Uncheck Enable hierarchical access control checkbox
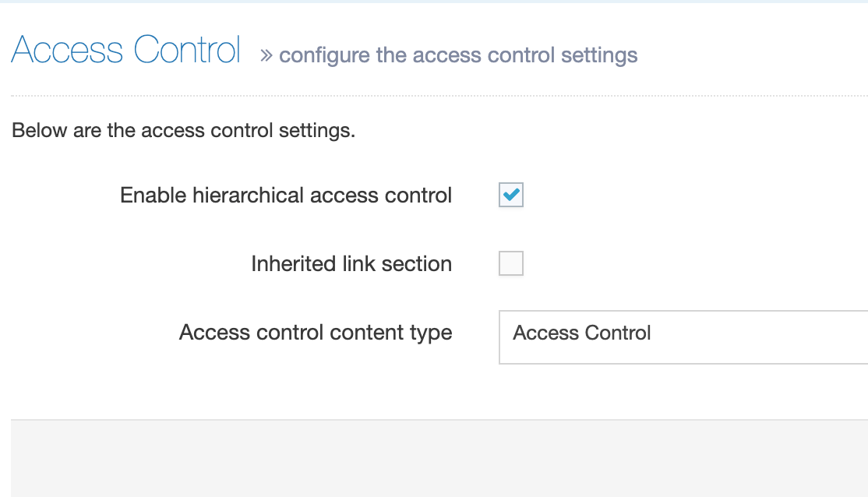Image resolution: width=868 pixels, height=497 pixels. coord(511,196)
